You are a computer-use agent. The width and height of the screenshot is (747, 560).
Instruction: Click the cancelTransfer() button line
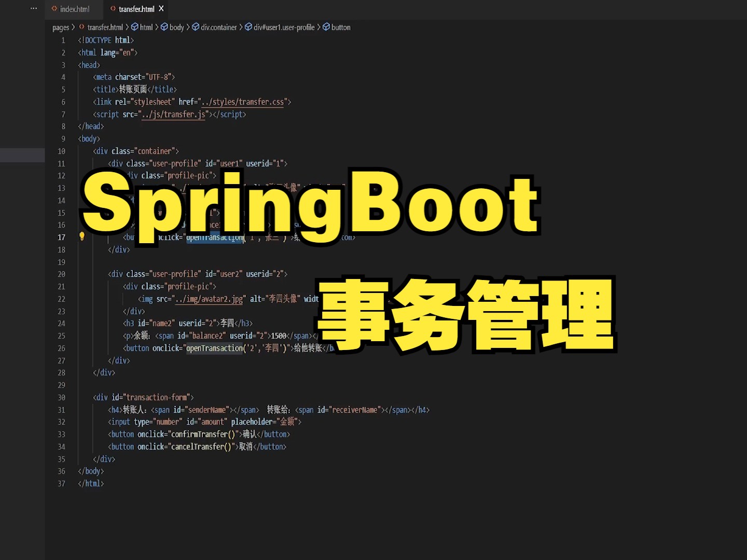(197, 447)
